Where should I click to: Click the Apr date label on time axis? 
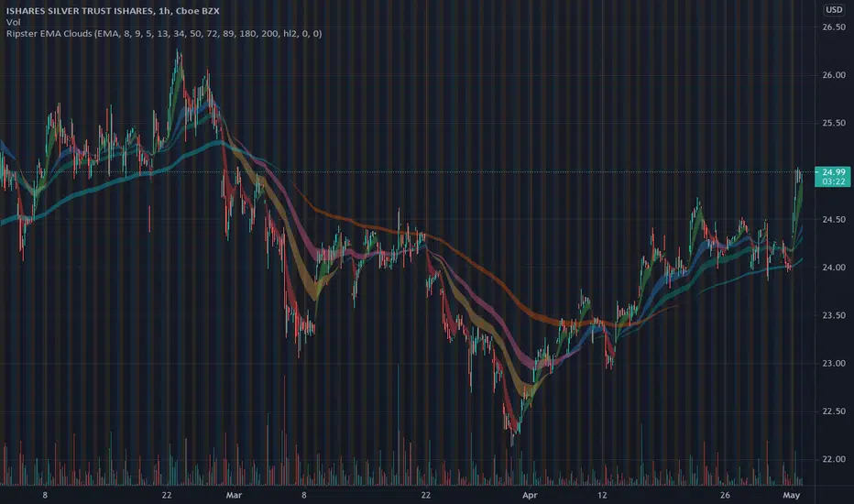(x=530, y=495)
